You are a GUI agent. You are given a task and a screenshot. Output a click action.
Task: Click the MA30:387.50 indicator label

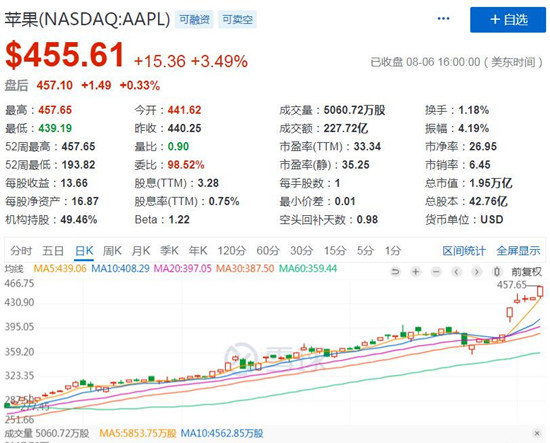pyautogui.click(x=245, y=269)
